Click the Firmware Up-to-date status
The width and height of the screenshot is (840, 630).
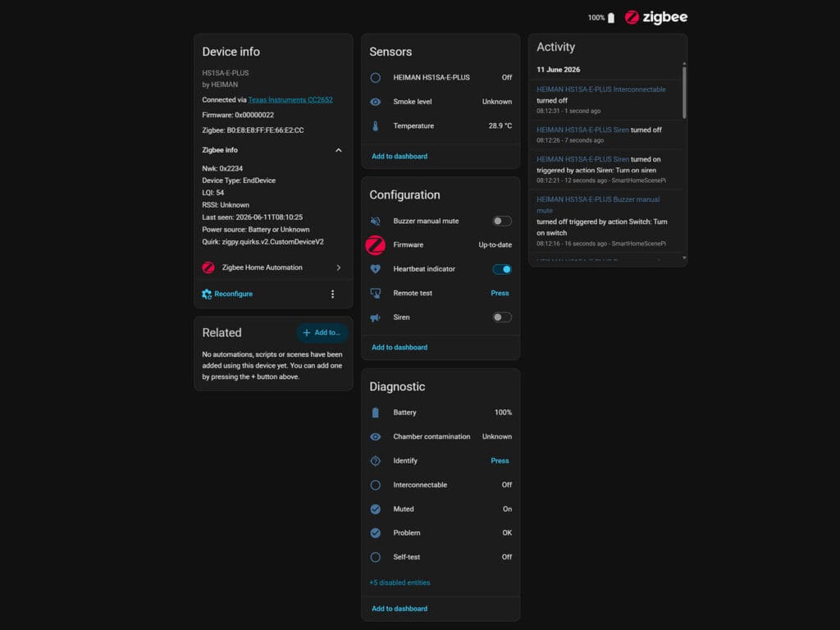[x=495, y=244]
